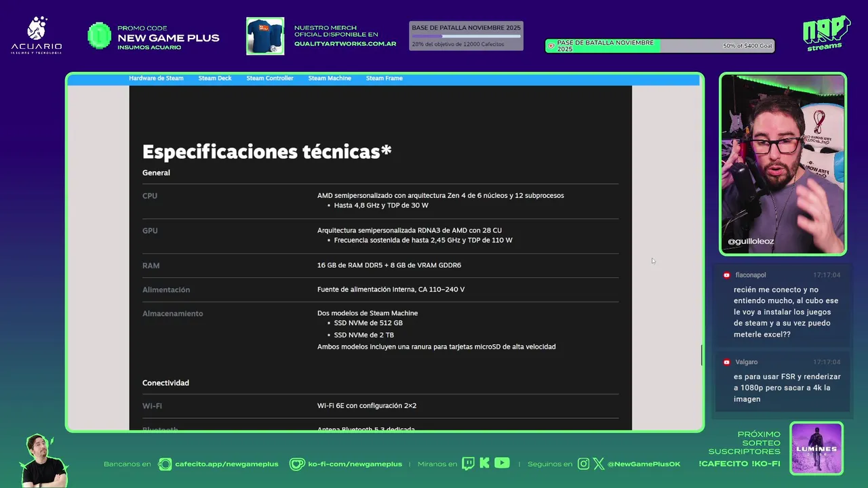Click the YouTube icon beside flaconapol
The height and width of the screenshot is (488, 868).
pos(727,275)
